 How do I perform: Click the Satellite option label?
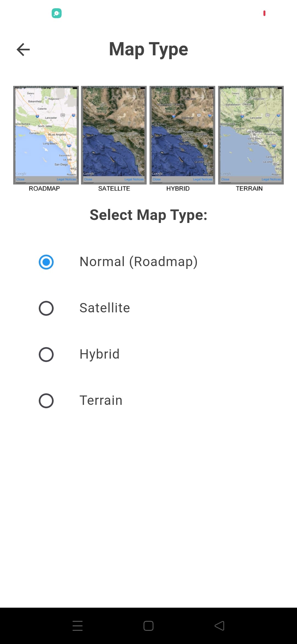pyautogui.click(x=105, y=308)
